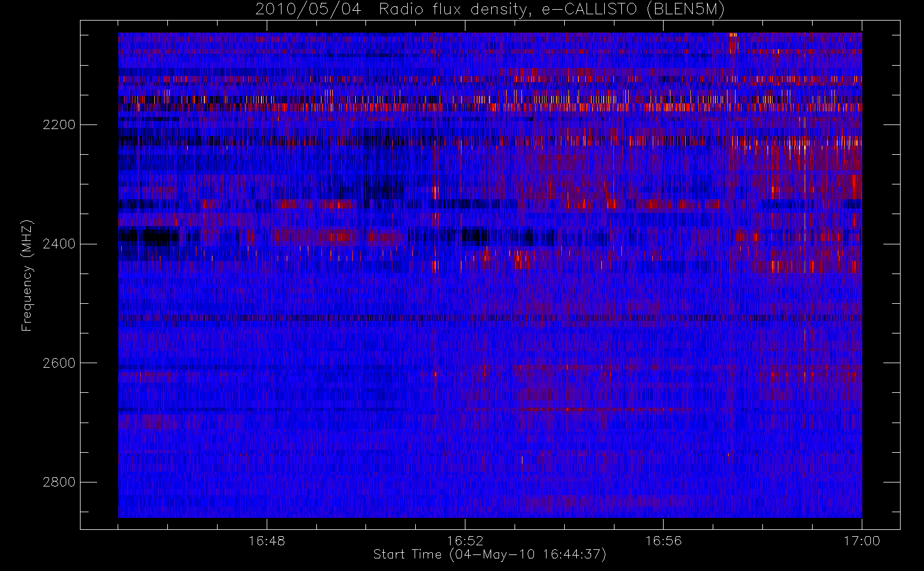This screenshot has height=571, width=924.
Task: Click the plot title '2010/05/04 Radio flux density, e-CALLISTO (BLEN5M)'
Action: [x=490, y=10]
